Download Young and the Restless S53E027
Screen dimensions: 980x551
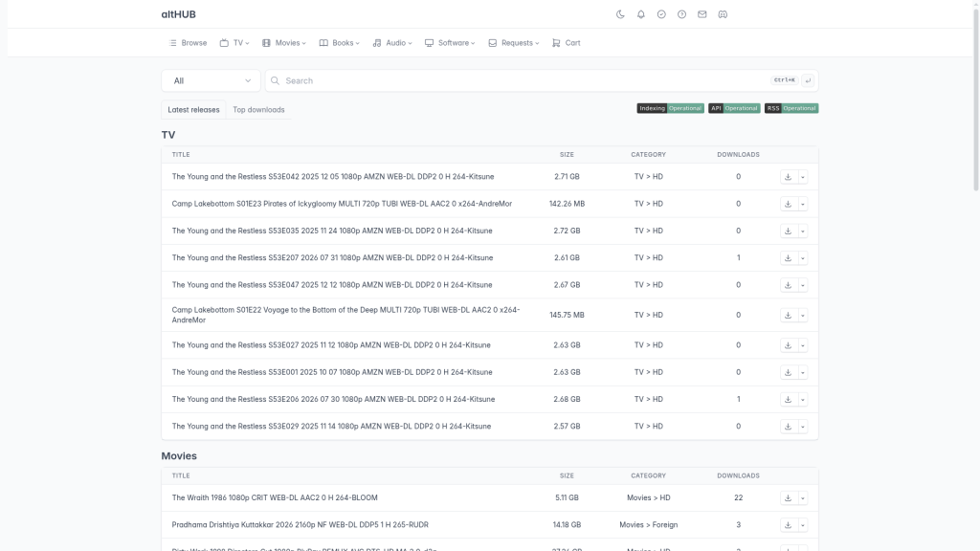[789, 345]
